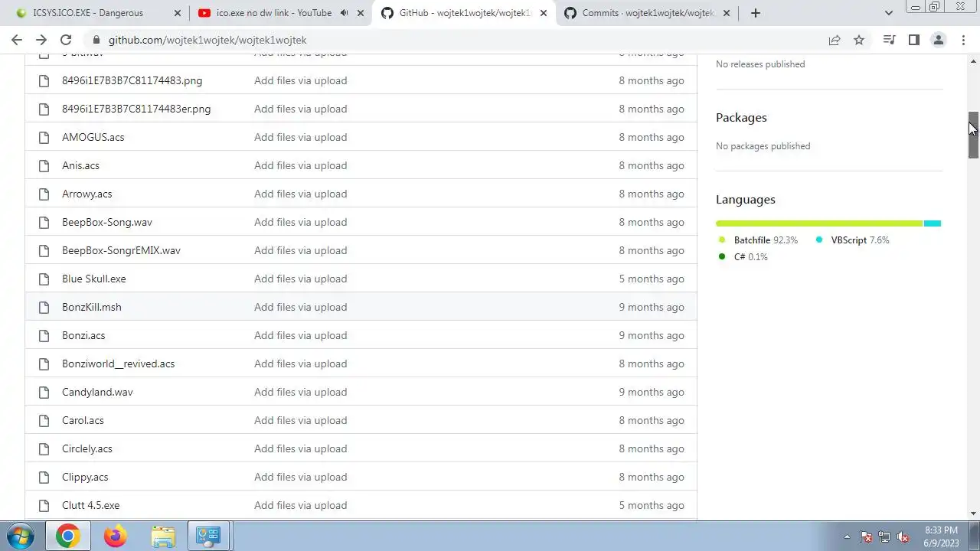Open the AMOGUS.acs file

(x=93, y=137)
